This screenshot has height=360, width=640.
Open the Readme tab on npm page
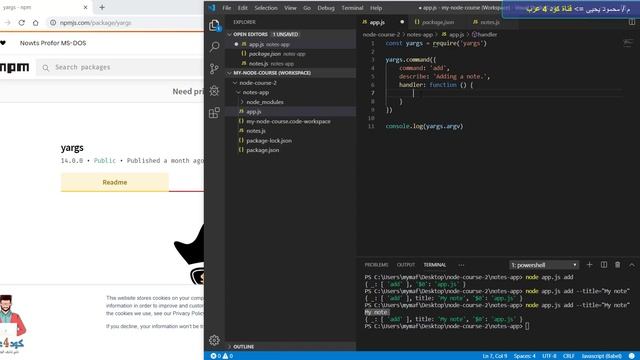point(115,182)
